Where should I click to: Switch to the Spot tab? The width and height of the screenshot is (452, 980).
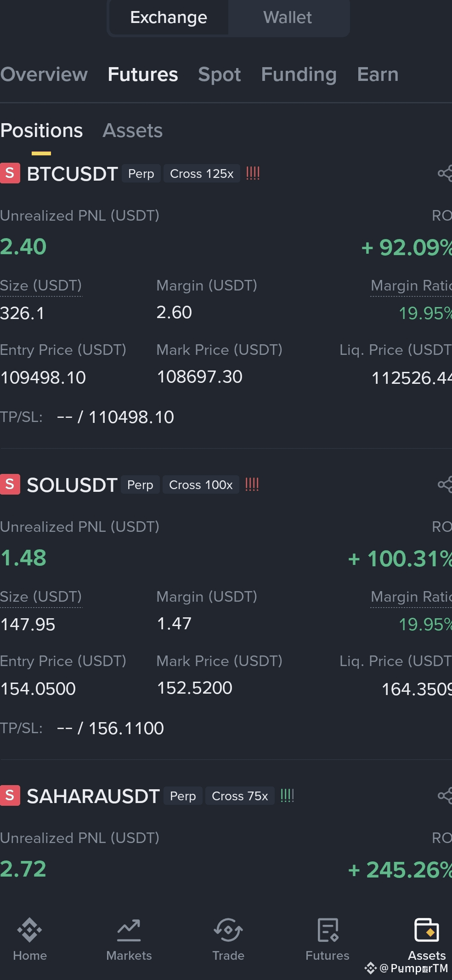[220, 74]
